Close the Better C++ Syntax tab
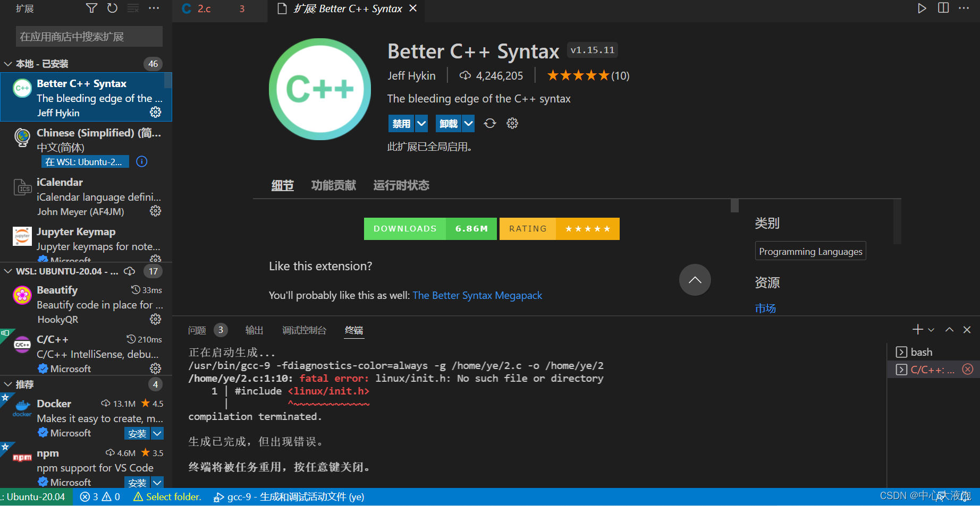The height and width of the screenshot is (506, 980). click(413, 8)
